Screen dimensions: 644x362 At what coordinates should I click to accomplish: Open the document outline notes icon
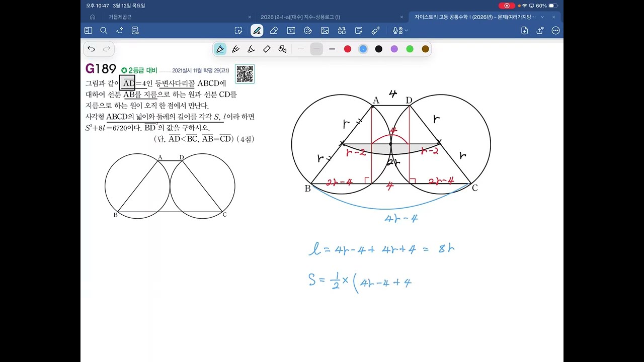tap(135, 31)
